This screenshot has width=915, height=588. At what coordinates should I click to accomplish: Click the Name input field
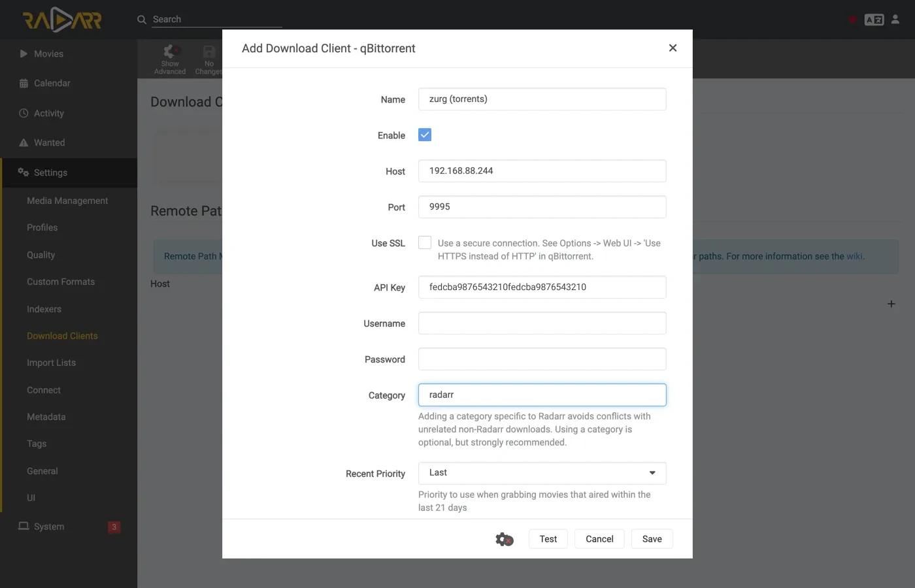pos(542,99)
